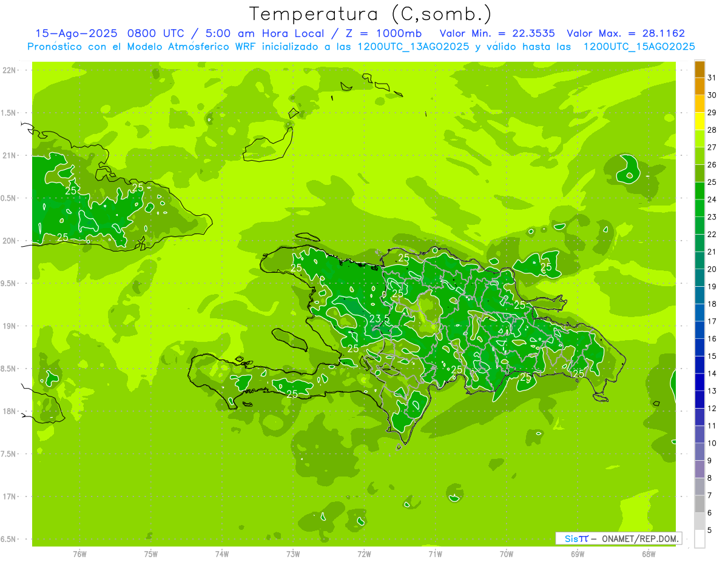Click the title 'Temperatura (C,somb.)'
This screenshot has height=562, width=728.
pos(371,14)
